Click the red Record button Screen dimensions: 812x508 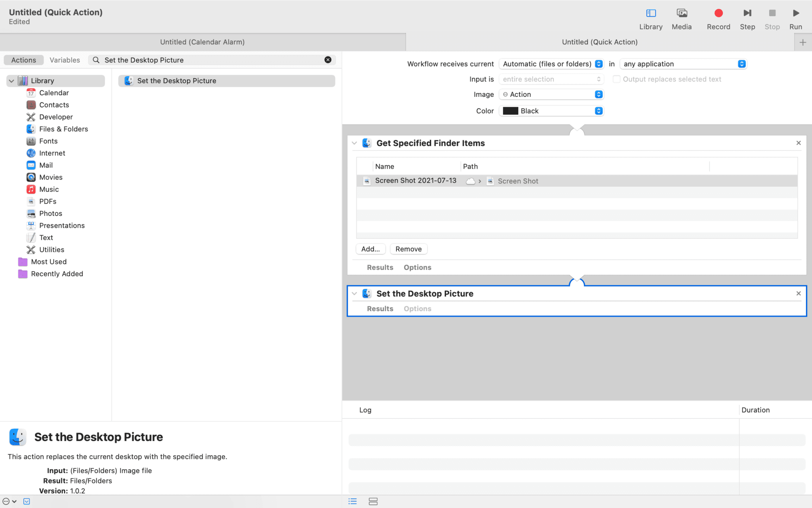point(718,13)
